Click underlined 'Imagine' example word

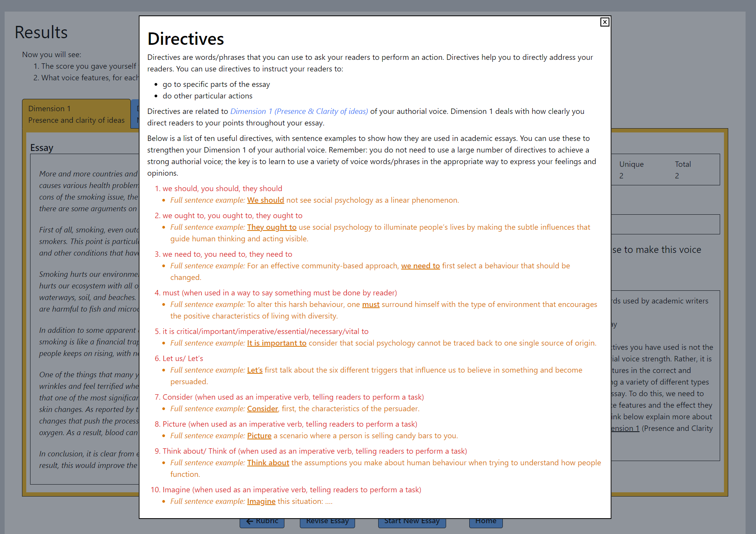coord(261,501)
